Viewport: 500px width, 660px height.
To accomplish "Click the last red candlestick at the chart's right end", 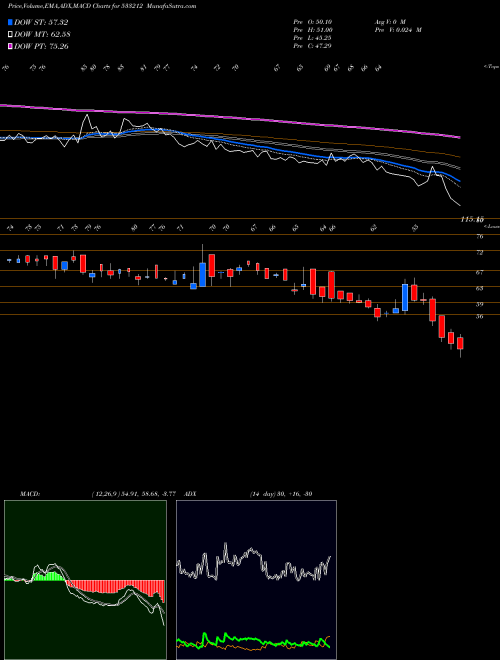I will pyautogui.click(x=460, y=343).
